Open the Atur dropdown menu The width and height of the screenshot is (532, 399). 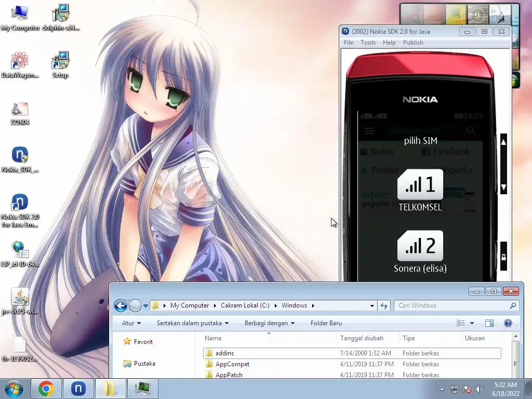point(131,323)
